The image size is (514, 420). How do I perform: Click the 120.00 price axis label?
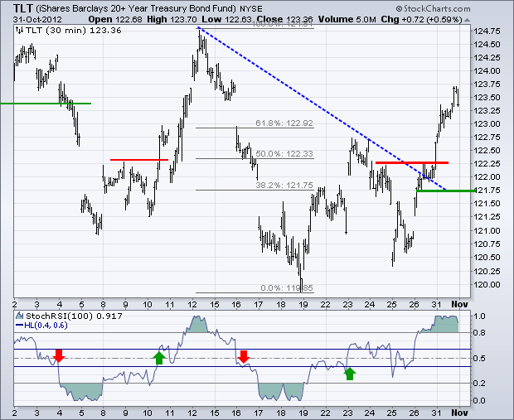(x=487, y=284)
